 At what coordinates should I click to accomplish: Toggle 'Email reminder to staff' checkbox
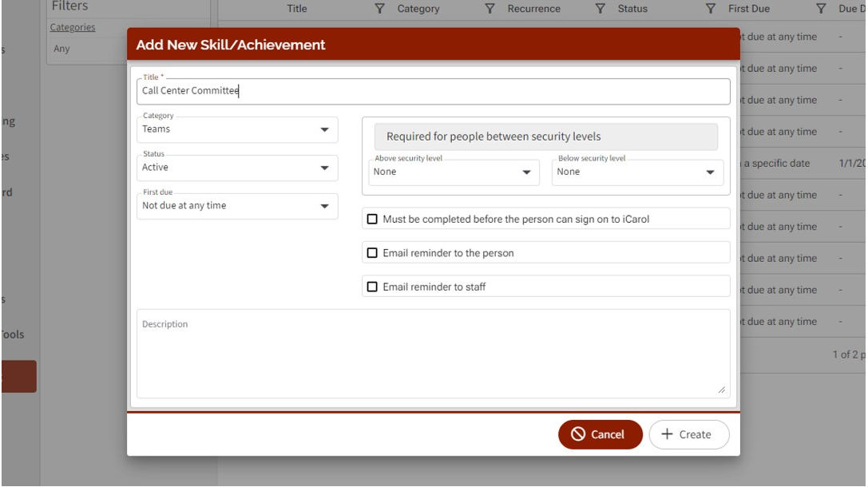372,287
